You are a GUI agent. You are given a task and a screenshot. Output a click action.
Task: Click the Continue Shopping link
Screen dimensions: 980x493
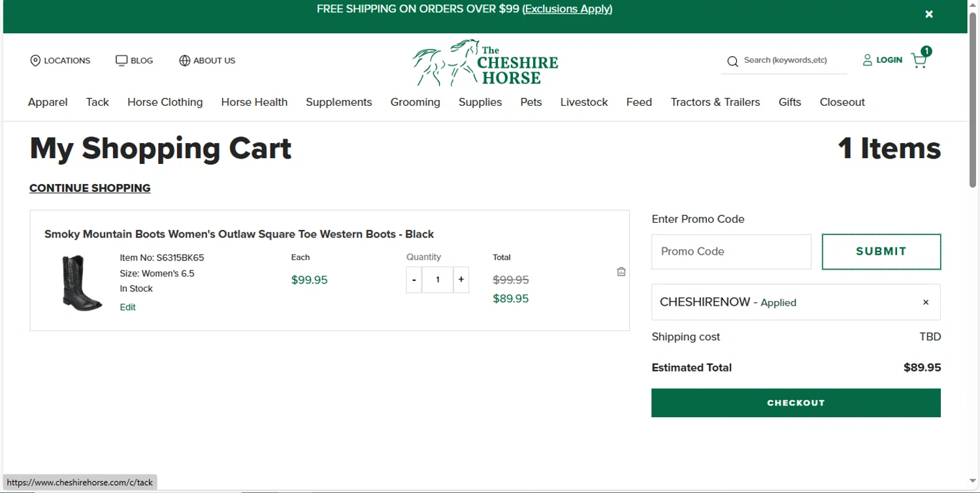(x=90, y=188)
